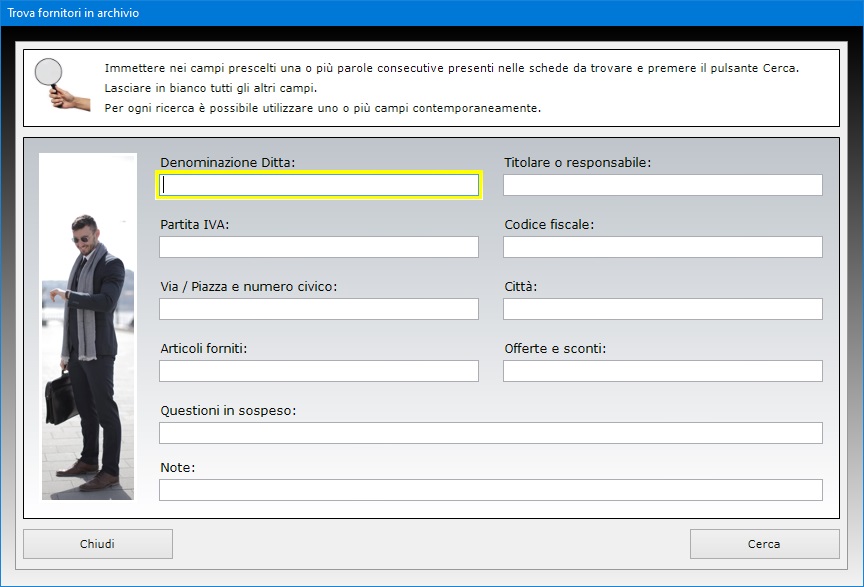Click the instruction line starting 'Immettere nei campi prescelti'
Screen dimensions: 864x587
coord(451,68)
